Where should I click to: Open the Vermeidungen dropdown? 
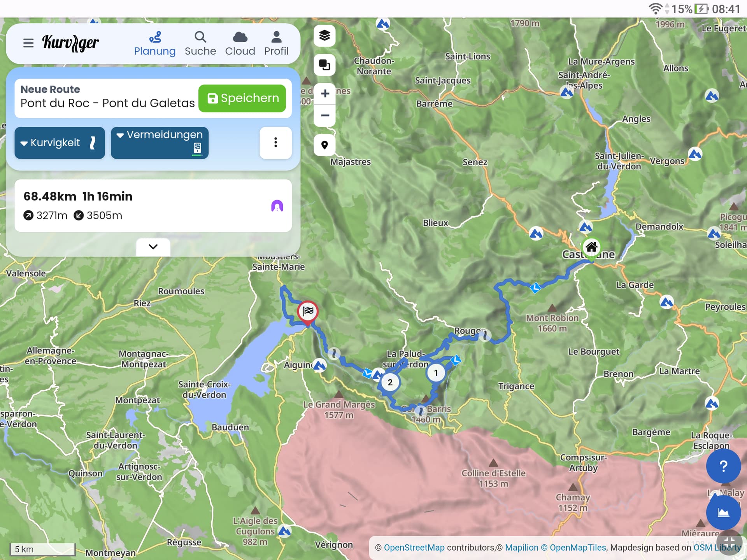click(x=160, y=143)
